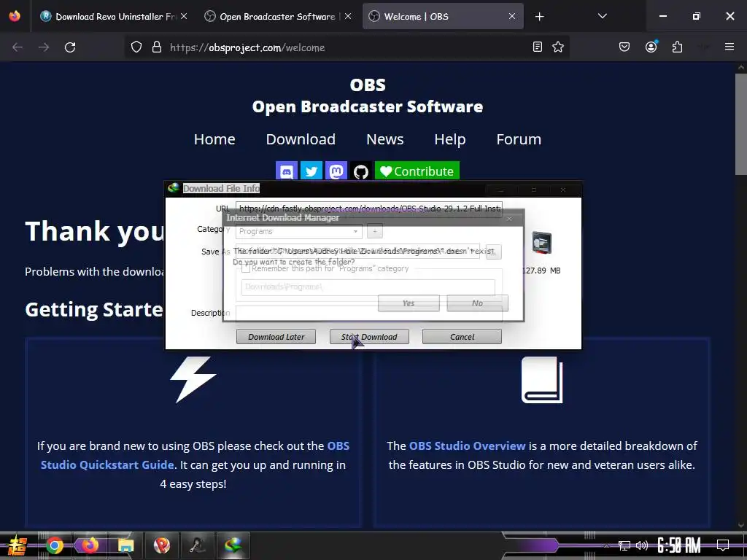Launch Google Chrome from the taskbar
The width and height of the screenshot is (747, 560).
54,545
